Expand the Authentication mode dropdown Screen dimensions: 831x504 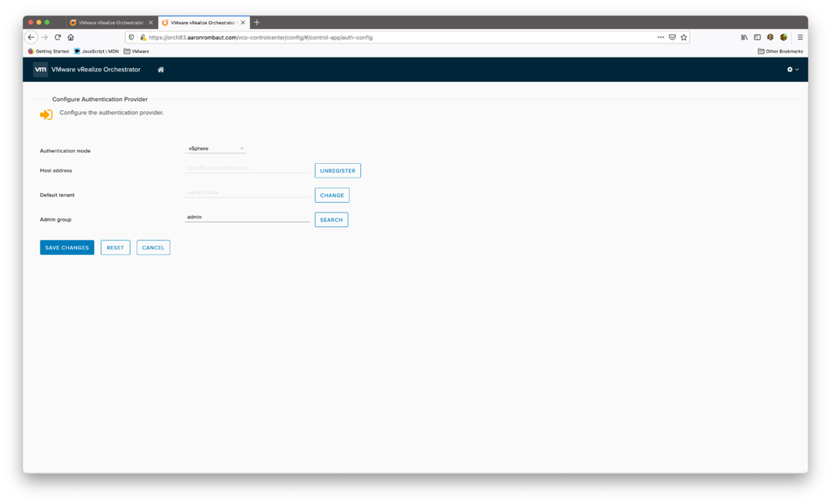click(x=216, y=149)
